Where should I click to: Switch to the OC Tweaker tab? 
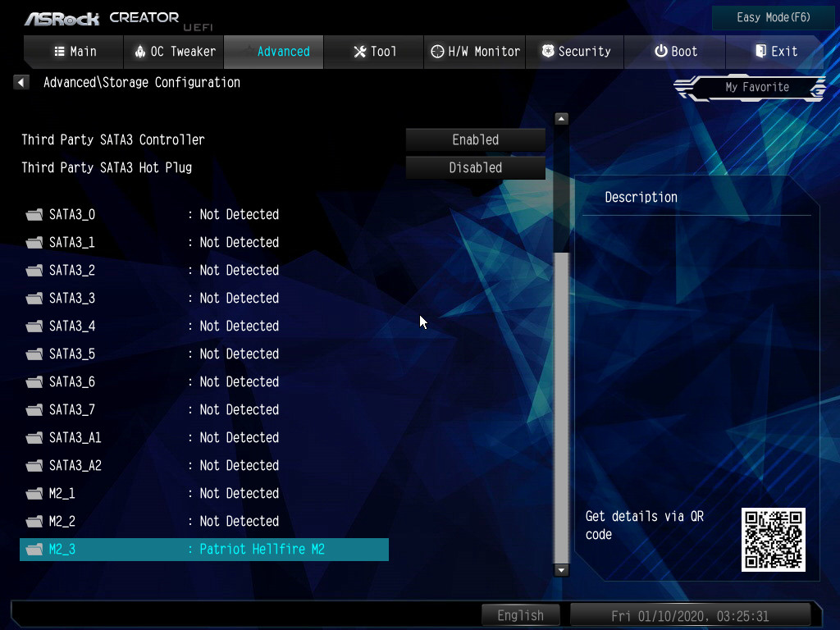click(x=174, y=52)
